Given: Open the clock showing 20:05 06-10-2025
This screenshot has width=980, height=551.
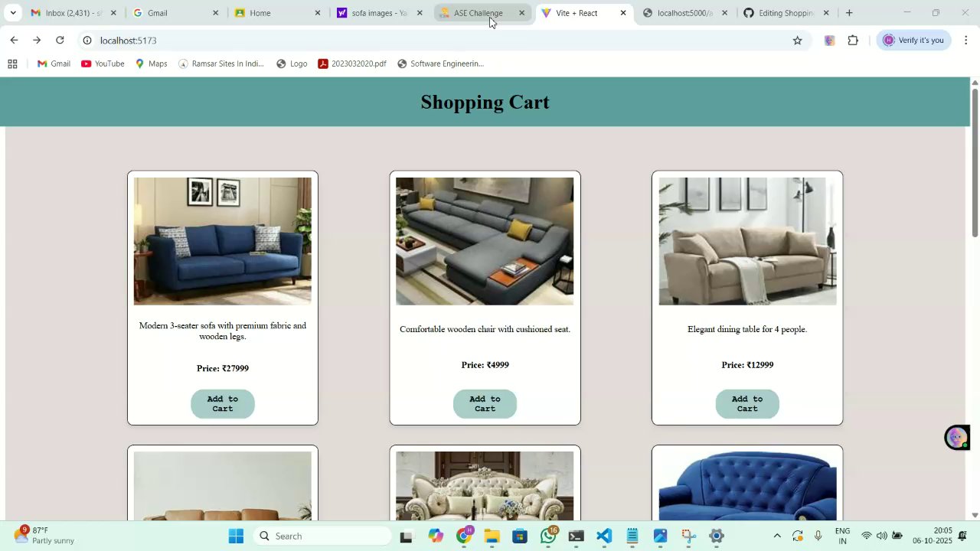Looking at the screenshot, I should pyautogui.click(x=932, y=536).
